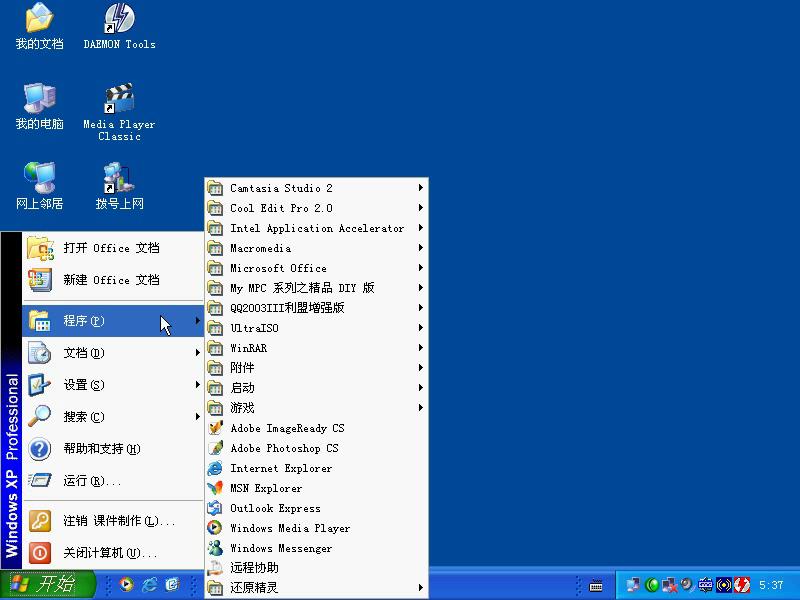Launch Internet Explorer from the quick launch bar

(x=149, y=584)
